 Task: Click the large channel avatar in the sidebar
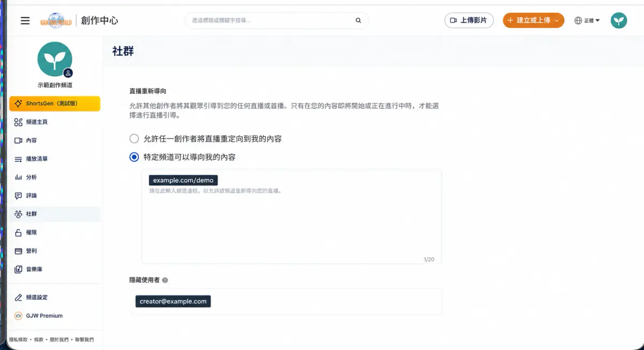pyautogui.click(x=55, y=59)
